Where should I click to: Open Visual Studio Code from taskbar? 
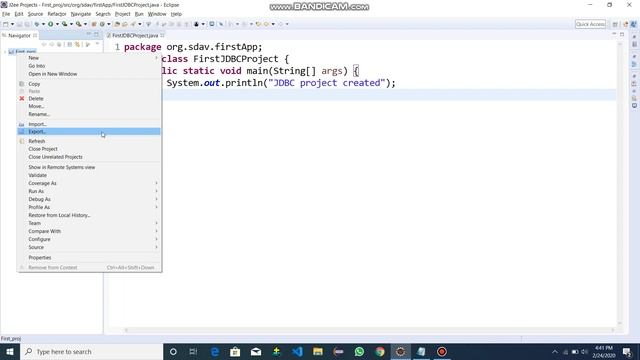[x=297, y=351]
